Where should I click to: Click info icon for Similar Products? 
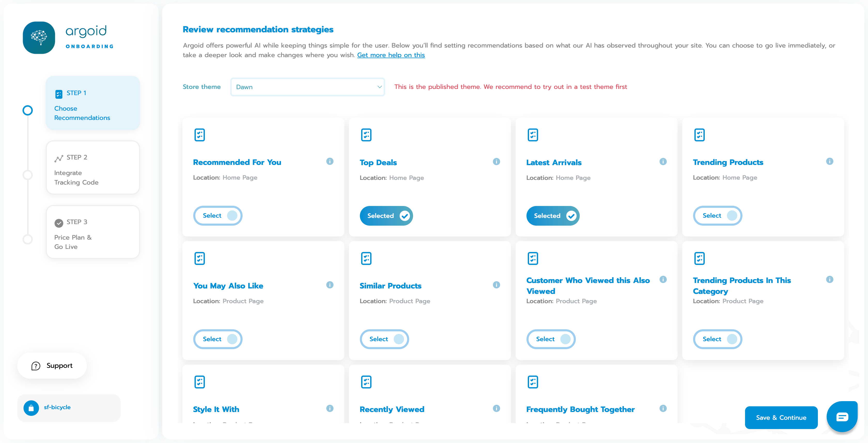pyautogui.click(x=496, y=285)
